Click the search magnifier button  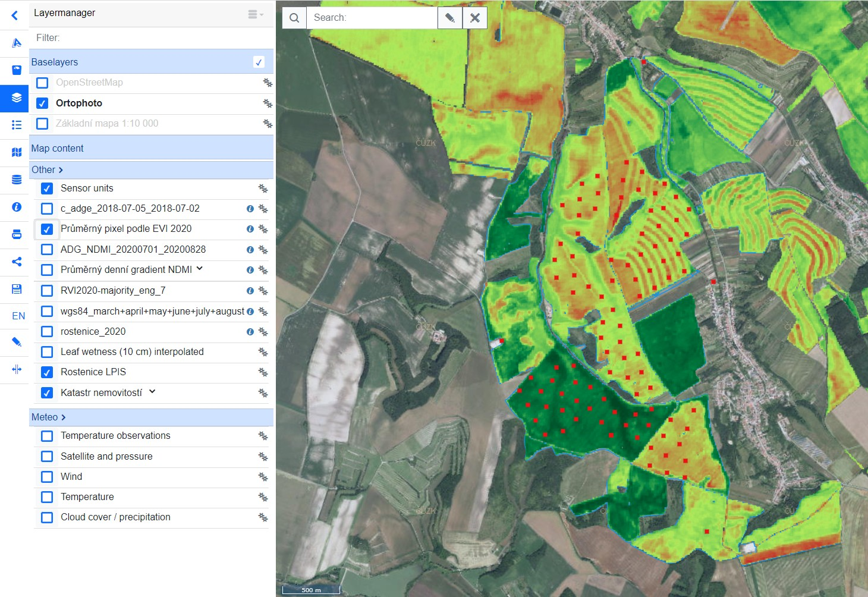pos(294,18)
